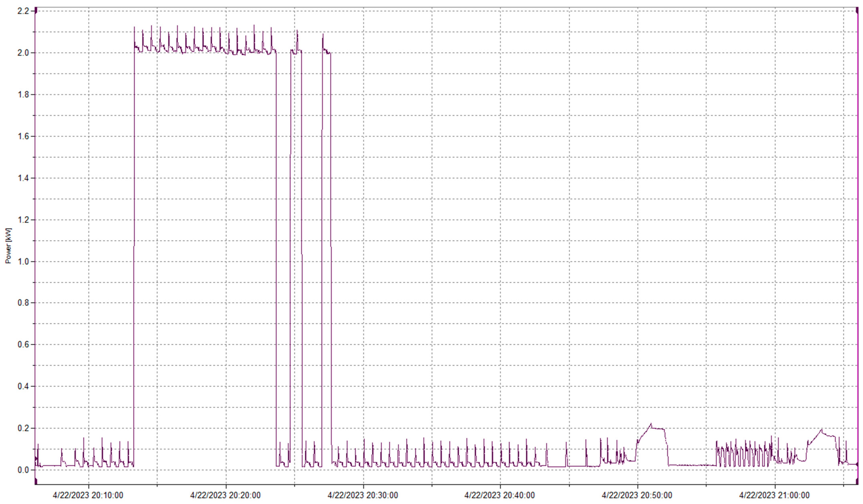This screenshot has height=504, width=863.
Task: Click the 1.0 value on Y axis
Action: (23, 261)
